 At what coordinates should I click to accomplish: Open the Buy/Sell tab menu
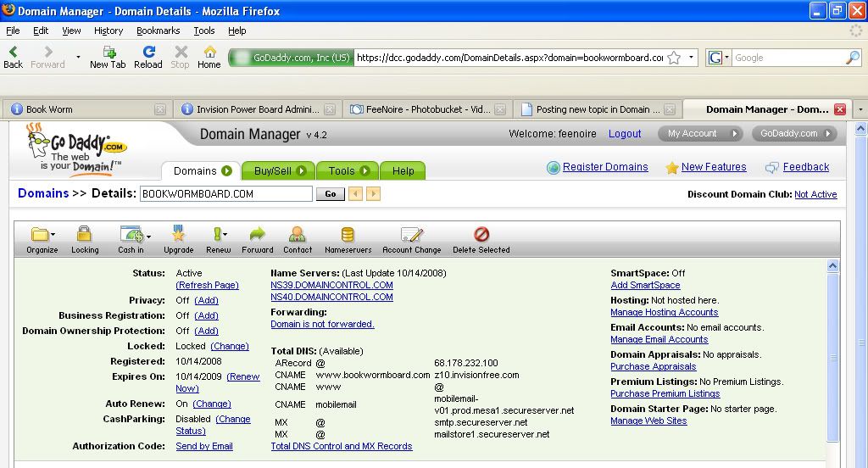[x=279, y=170]
